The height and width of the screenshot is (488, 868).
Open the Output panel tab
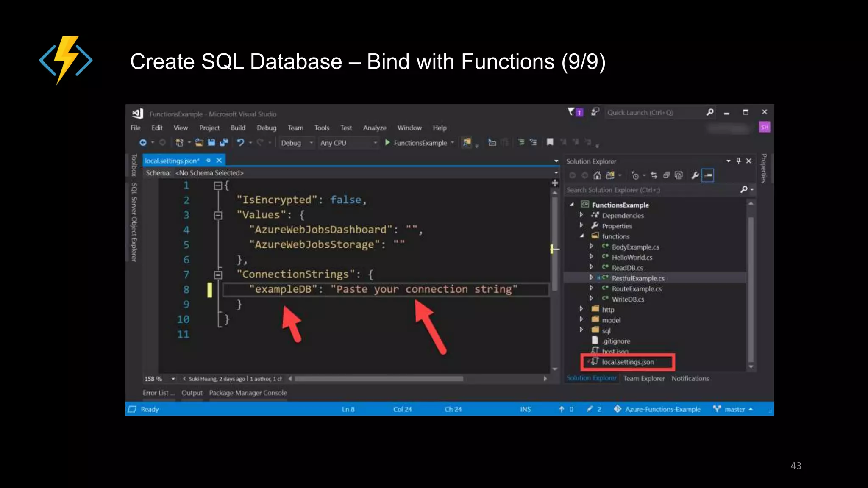point(192,393)
